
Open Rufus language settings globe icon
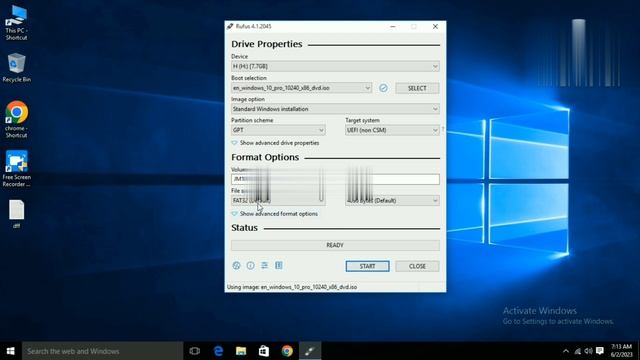tap(236, 266)
